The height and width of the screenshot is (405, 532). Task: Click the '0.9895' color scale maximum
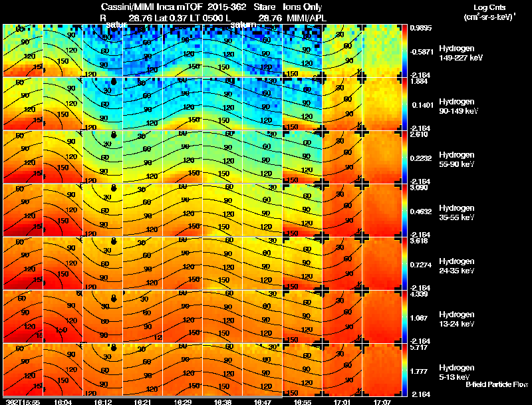pos(421,28)
